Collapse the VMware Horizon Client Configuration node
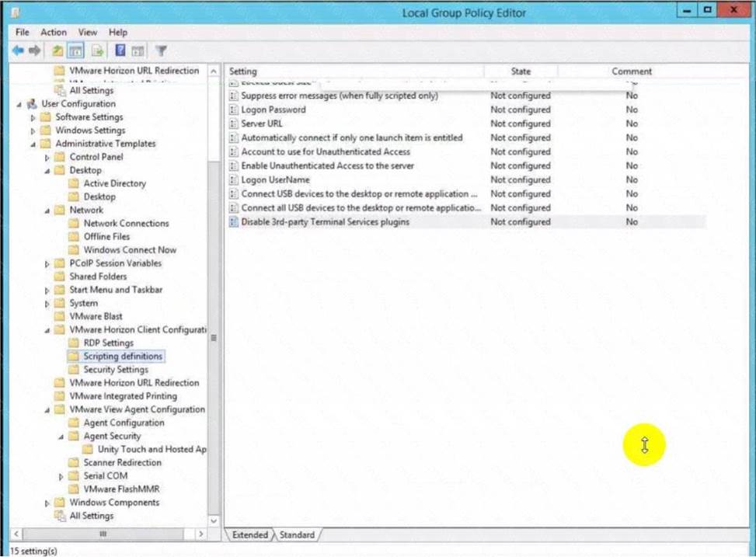 point(47,330)
